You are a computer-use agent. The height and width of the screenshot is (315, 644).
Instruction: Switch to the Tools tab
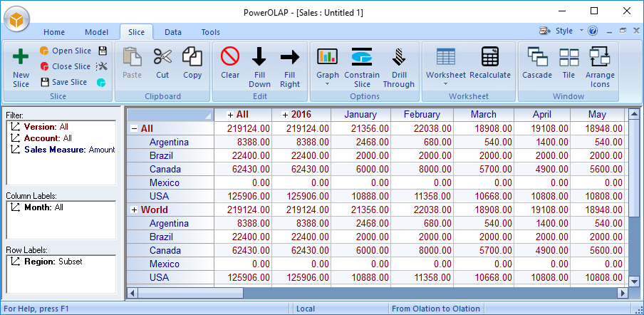tap(211, 32)
